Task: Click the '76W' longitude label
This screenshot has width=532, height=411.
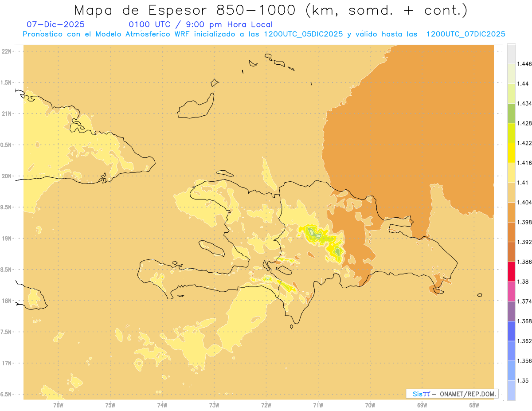Action: pos(58,405)
